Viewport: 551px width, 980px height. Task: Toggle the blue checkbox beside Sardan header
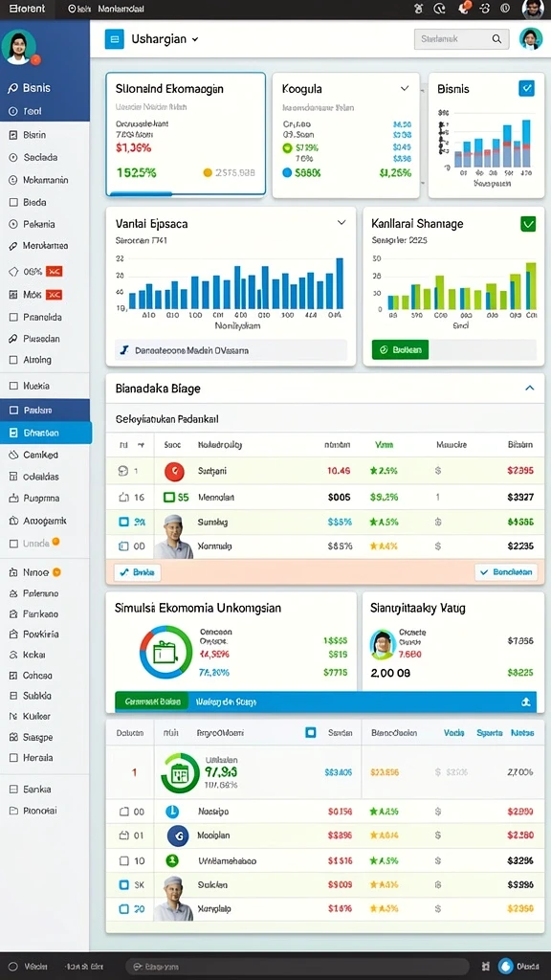(x=311, y=732)
